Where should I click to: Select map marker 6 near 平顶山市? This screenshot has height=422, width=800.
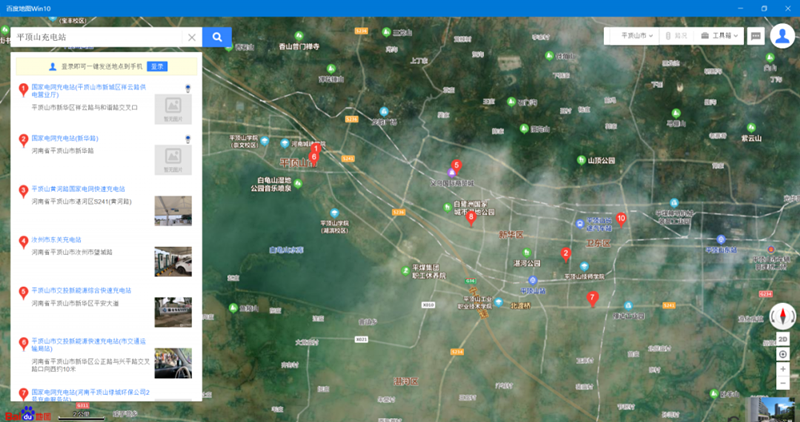coord(314,157)
